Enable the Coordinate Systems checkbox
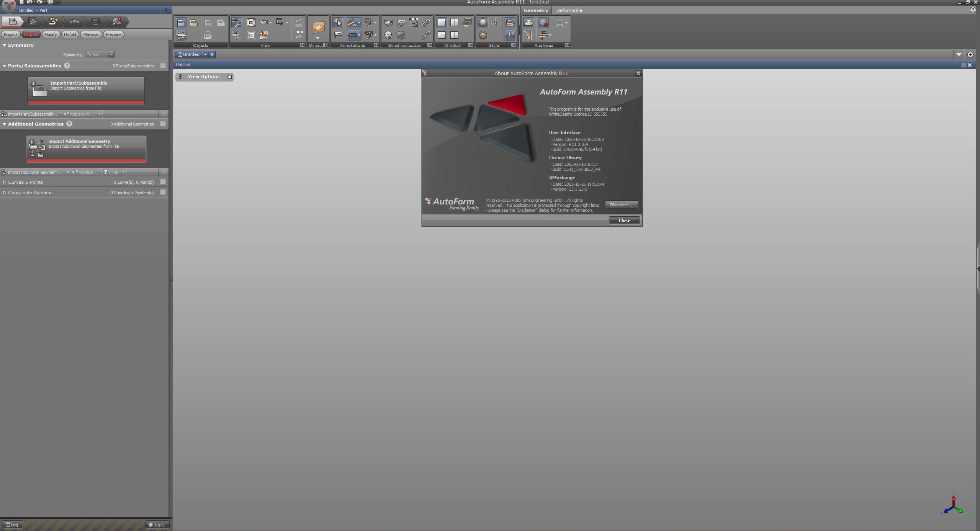 (163, 192)
